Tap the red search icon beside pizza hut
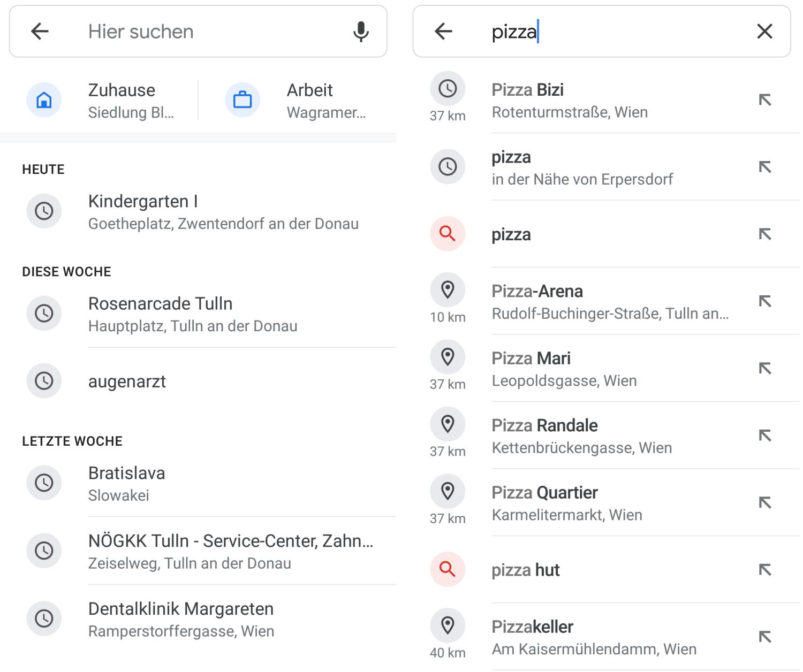Image resolution: width=803 pixels, height=672 pixels. click(x=448, y=569)
